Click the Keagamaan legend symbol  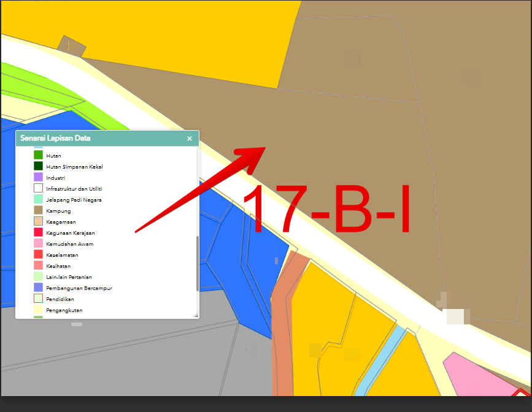(38, 221)
